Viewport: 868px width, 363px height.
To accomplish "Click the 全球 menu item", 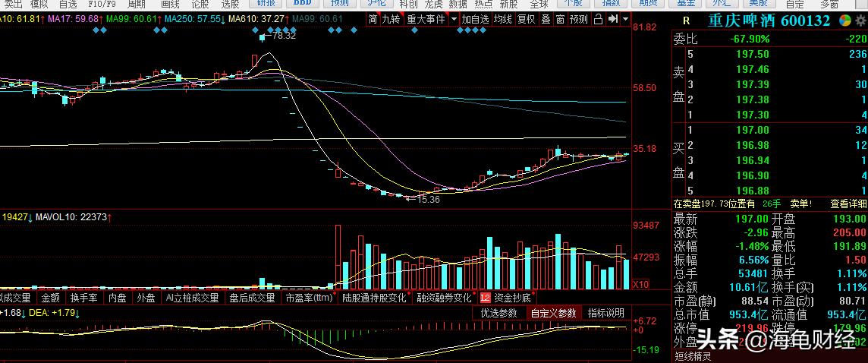I will pyautogui.click(x=539, y=5).
